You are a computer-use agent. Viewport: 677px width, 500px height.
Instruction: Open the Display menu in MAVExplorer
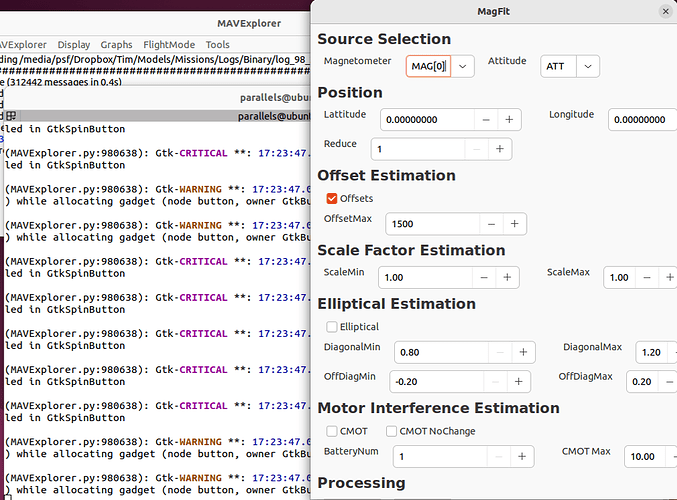[74, 44]
